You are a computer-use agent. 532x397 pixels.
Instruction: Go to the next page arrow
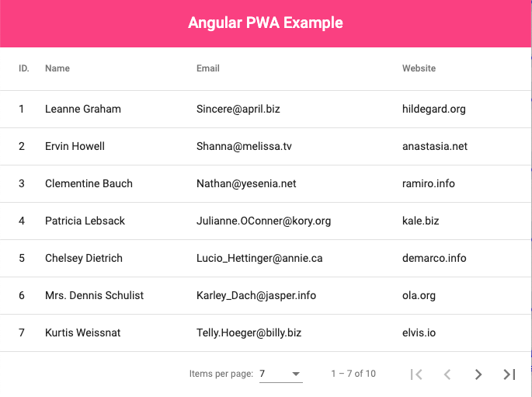pos(478,374)
